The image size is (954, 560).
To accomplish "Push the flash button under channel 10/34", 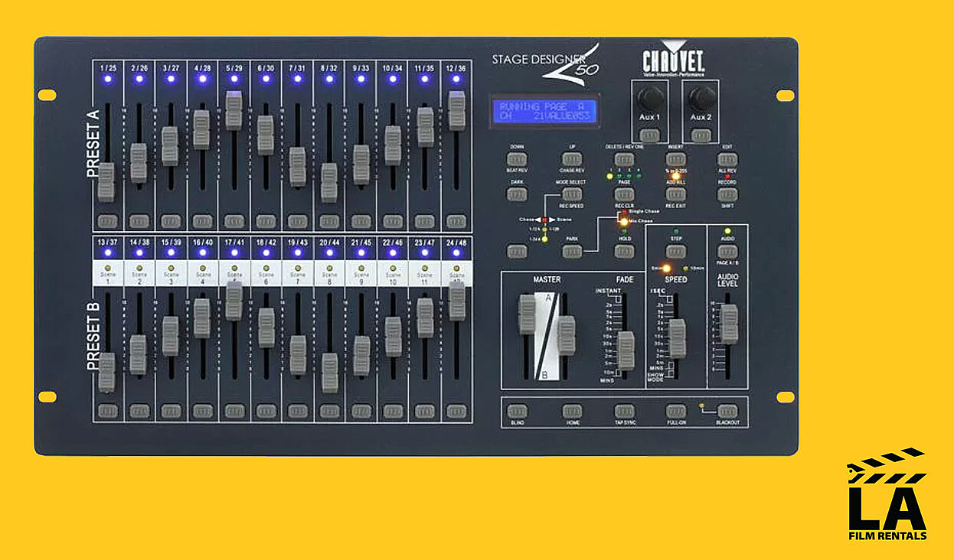I will (x=393, y=221).
